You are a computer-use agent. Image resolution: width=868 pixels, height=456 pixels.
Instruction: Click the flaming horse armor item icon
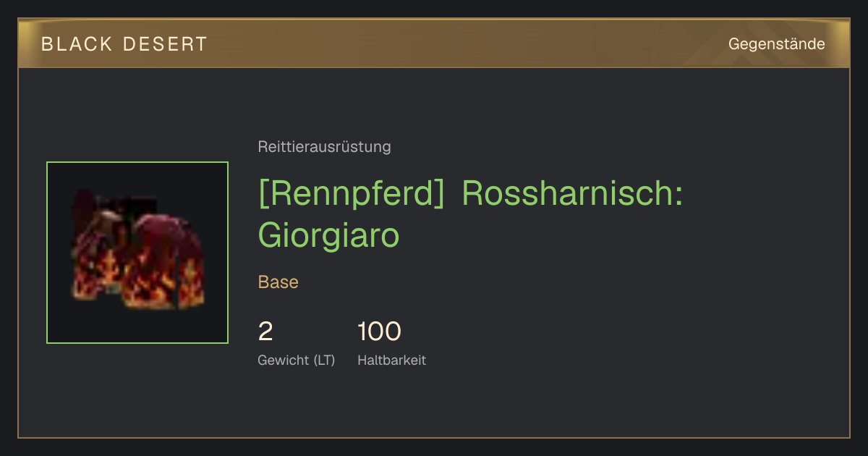[x=137, y=253]
